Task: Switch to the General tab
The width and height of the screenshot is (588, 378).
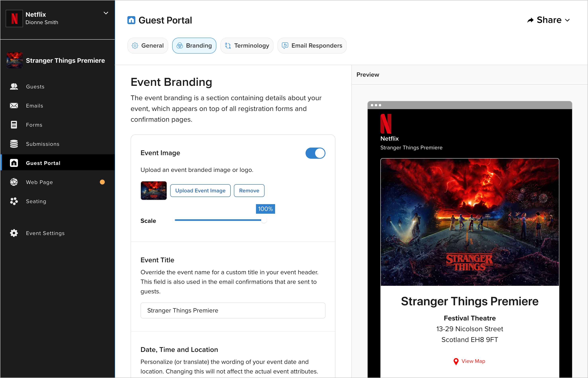Action: 148,46
